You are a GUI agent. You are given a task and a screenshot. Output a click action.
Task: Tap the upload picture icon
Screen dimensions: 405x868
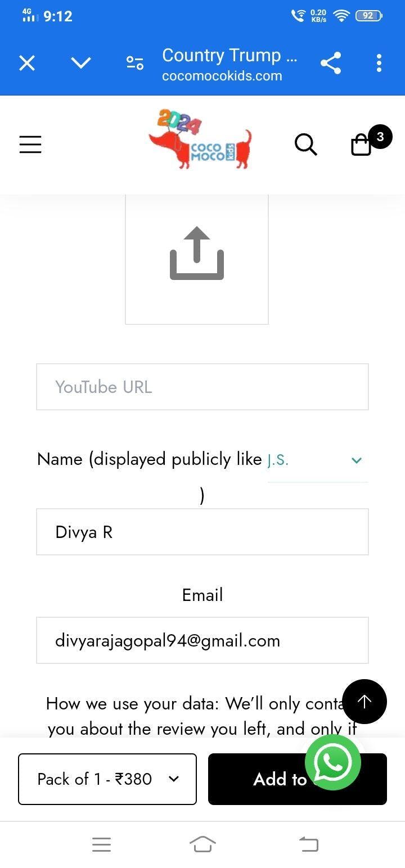tap(197, 254)
